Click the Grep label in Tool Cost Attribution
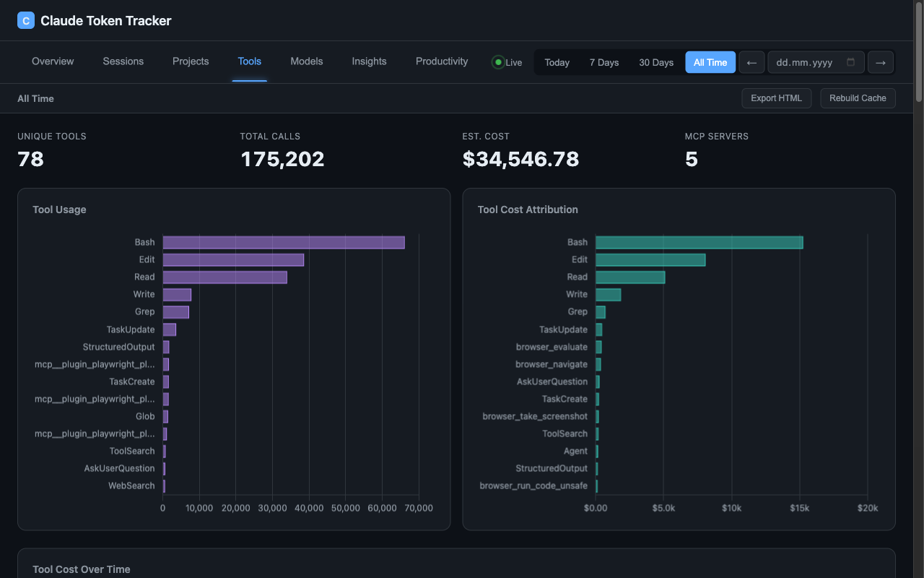The image size is (924, 578). [x=577, y=311]
